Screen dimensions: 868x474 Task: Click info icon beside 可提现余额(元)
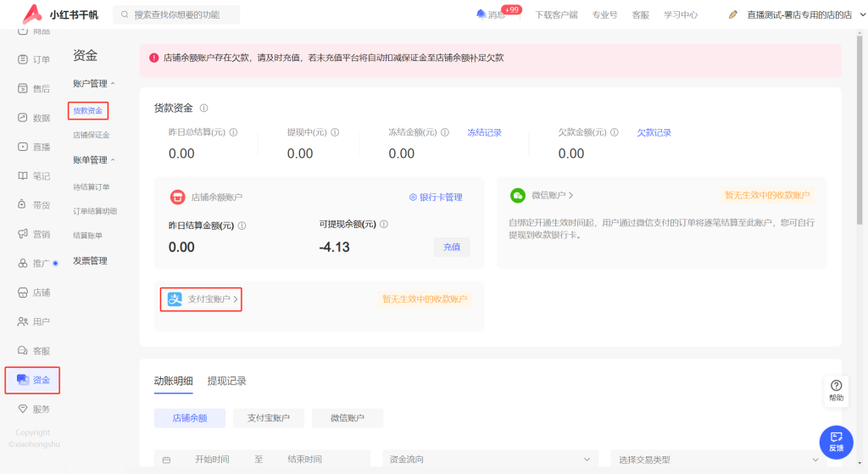pos(384,224)
